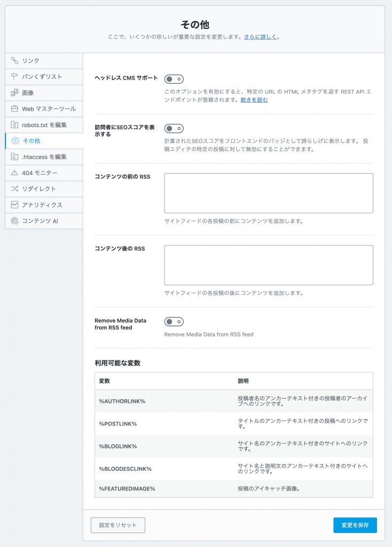Click the コンテンツの前の RSS text area
This screenshot has width=392, height=547.
[x=269, y=193]
